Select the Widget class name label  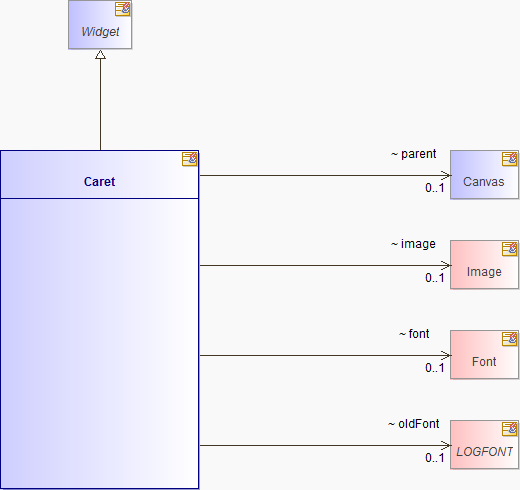100,32
